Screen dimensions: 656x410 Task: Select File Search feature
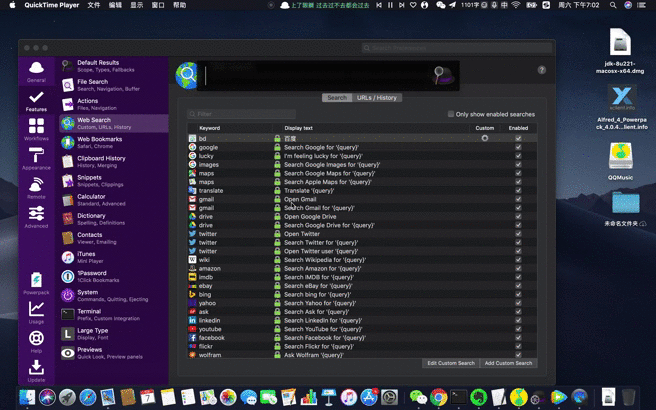[x=114, y=85]
